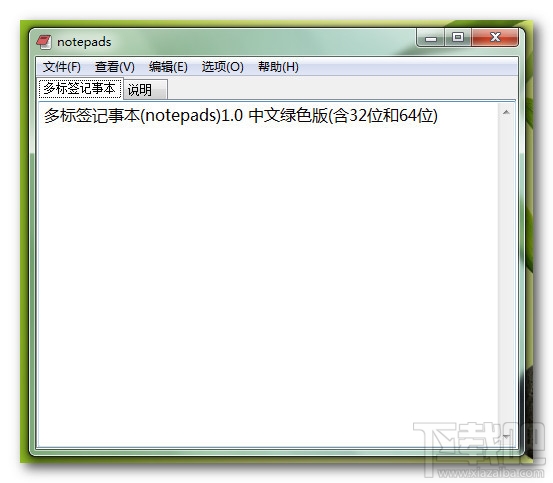Click the vertical scrollbar track

506,274
